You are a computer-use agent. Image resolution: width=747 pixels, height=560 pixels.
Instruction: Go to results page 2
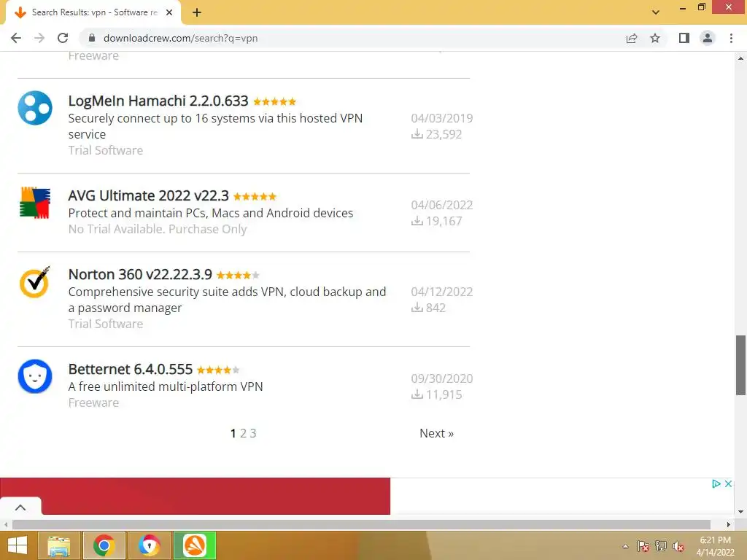[243, 433]
